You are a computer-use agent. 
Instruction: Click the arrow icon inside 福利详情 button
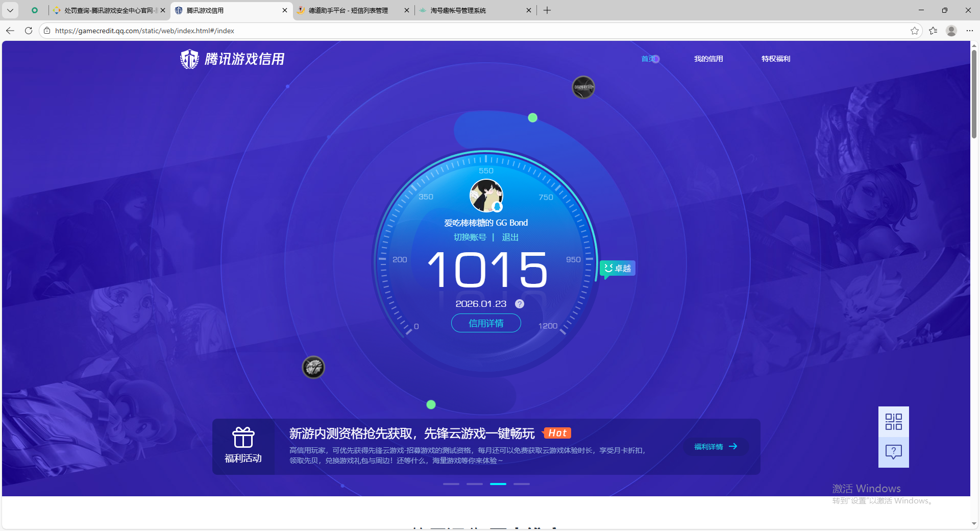pyautogui.click(x=733, y=446)
